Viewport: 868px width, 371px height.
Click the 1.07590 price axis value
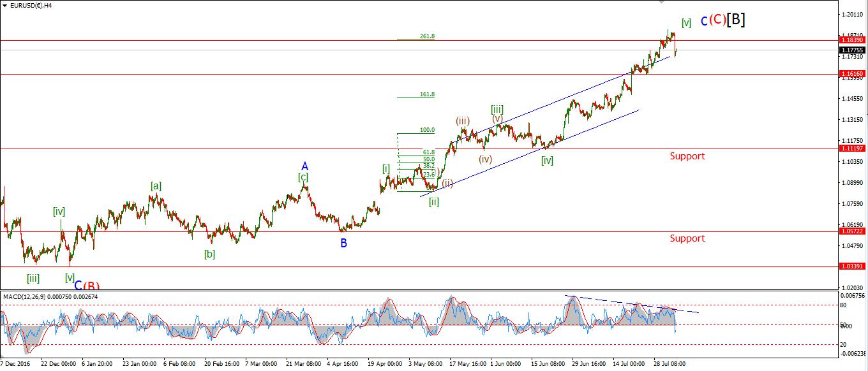pos(853,204)
